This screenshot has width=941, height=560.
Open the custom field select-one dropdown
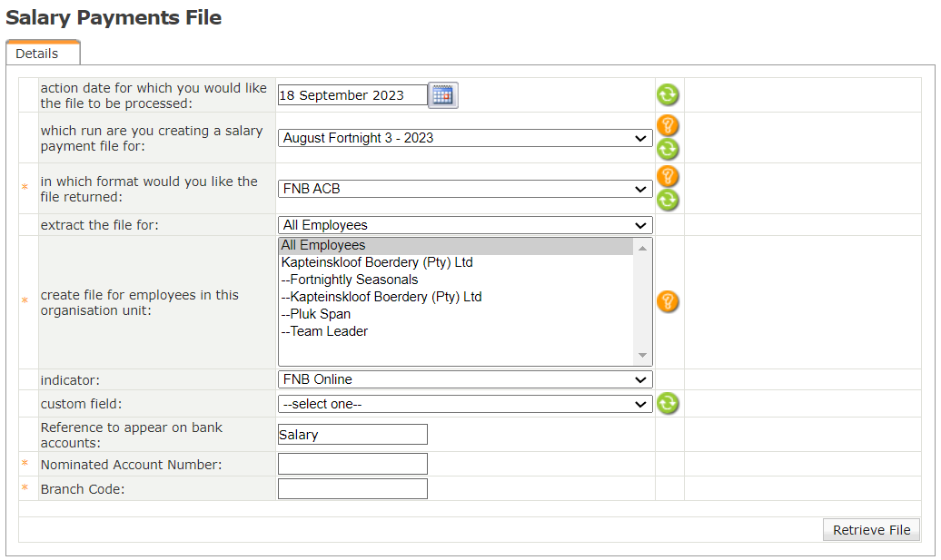click(464, 404)
